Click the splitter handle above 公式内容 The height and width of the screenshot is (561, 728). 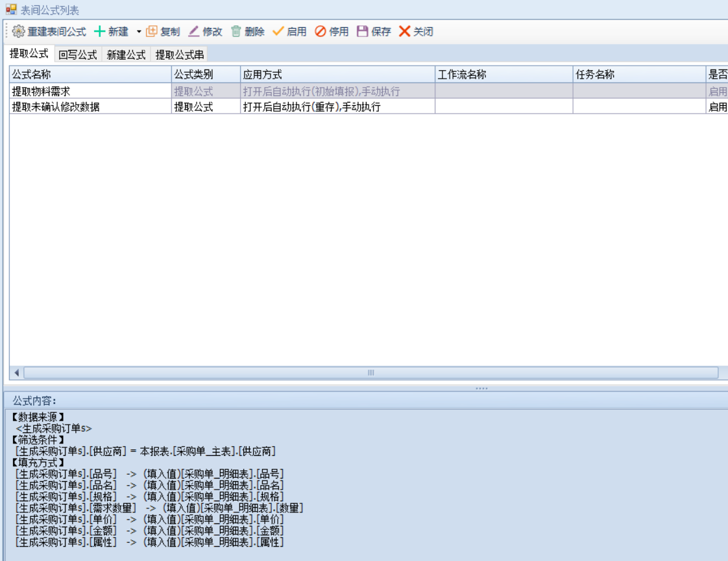point(481,388)
